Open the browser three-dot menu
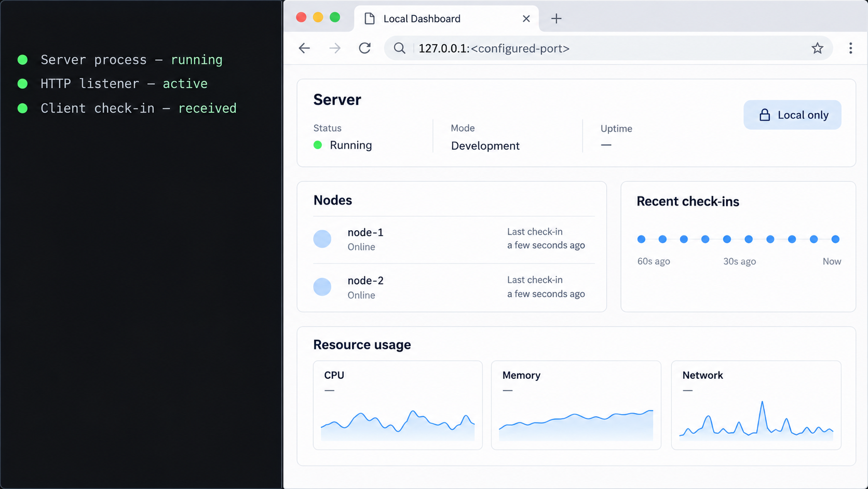 point(850,48)
